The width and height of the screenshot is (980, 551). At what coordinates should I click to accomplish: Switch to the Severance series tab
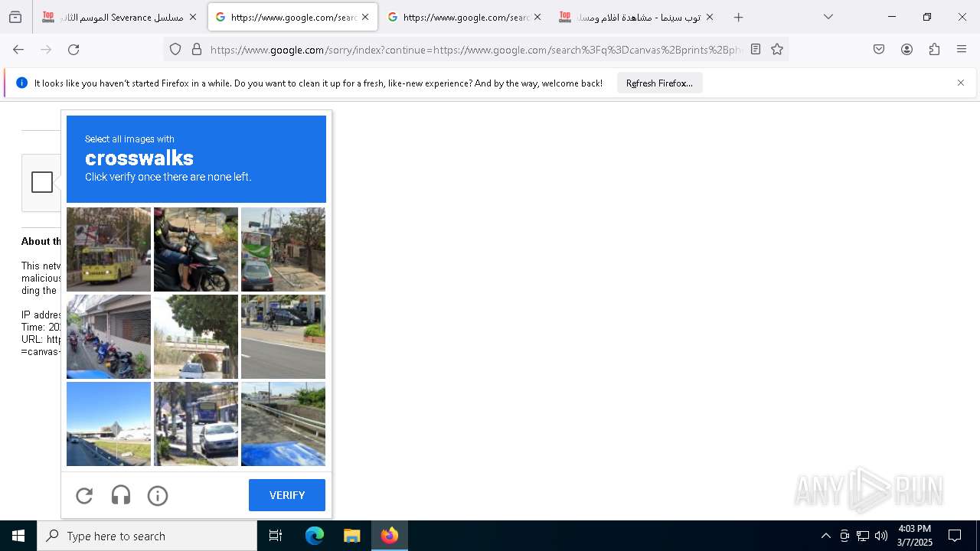119,17
